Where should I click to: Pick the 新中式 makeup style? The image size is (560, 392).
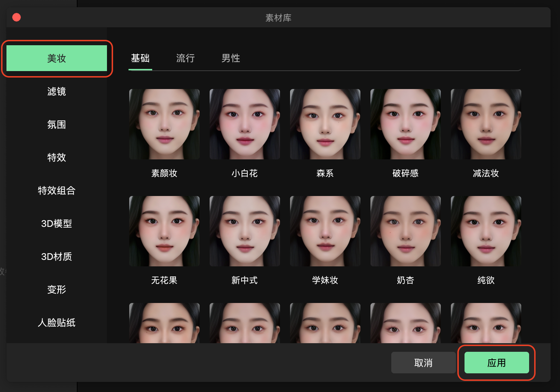coord(244,231)
